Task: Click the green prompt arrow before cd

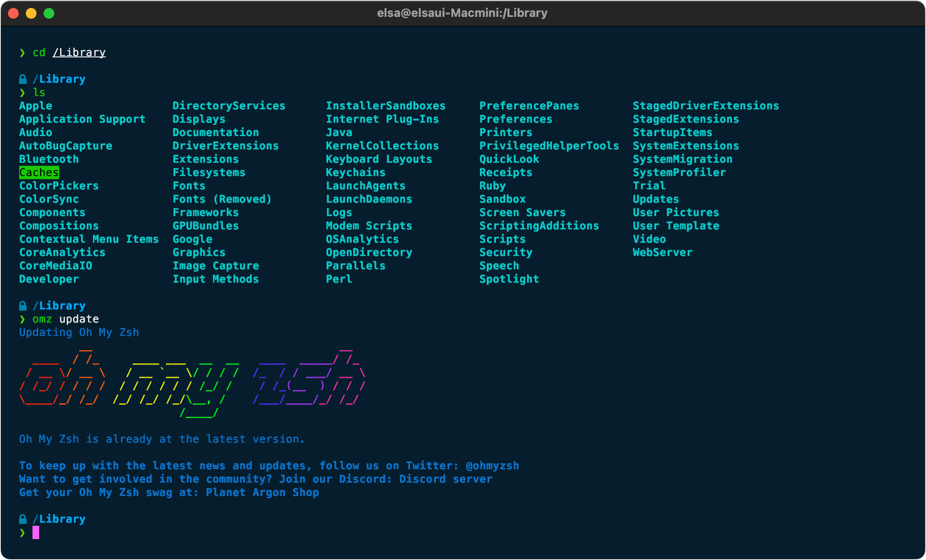Action: click(22, 53)
